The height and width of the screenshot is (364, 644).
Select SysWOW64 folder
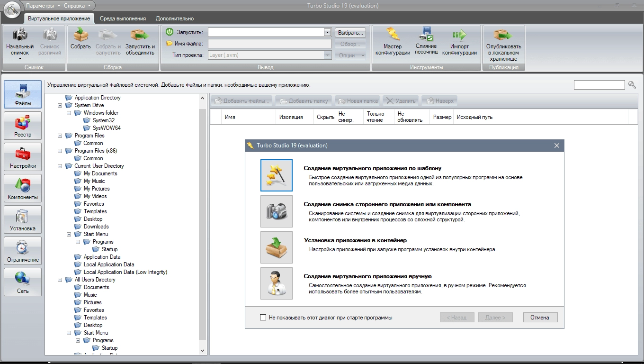point(107,128)
